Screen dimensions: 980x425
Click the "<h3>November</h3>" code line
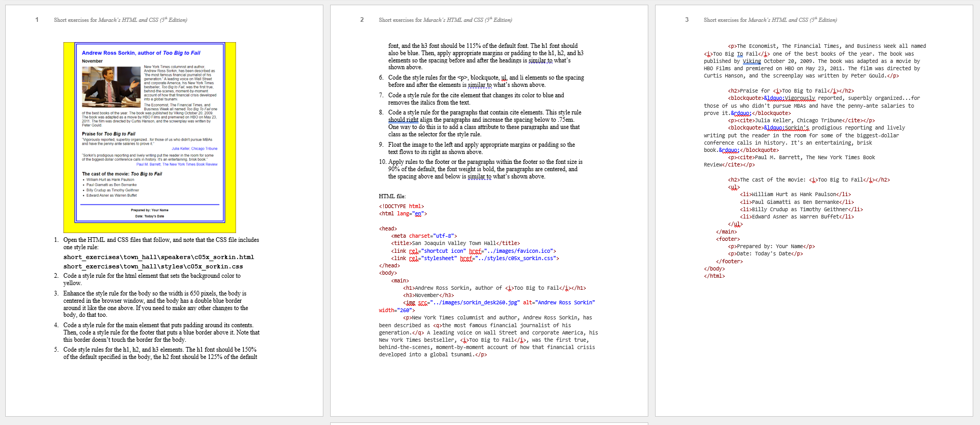[428, 295]
